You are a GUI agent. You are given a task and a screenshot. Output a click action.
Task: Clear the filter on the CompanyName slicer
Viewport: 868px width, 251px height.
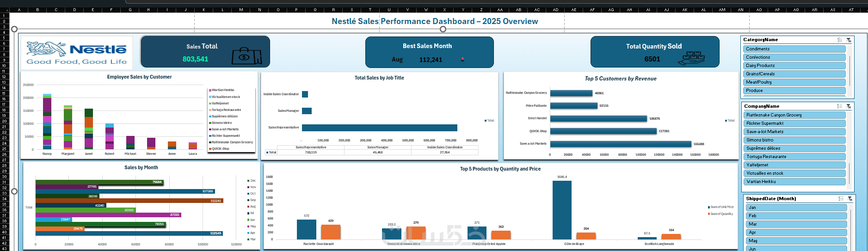pos(849,106)
